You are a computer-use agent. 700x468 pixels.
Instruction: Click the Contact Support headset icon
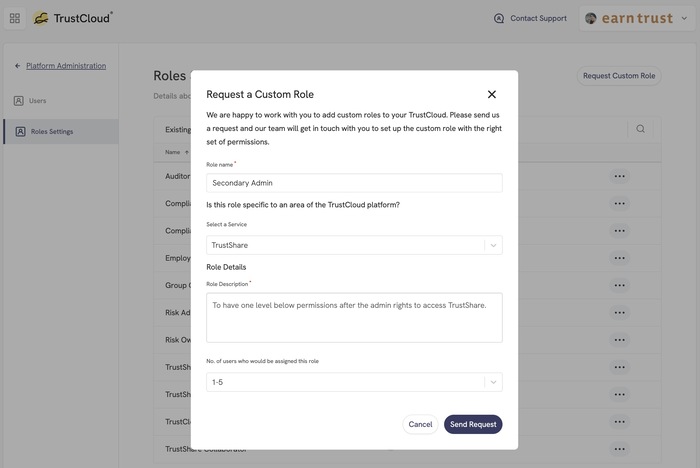coord(499,18)
